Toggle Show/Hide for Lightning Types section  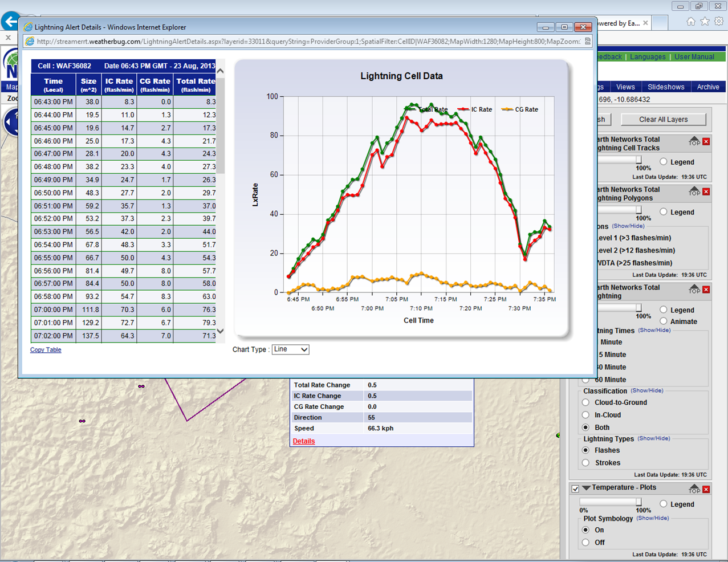[654, 438]
